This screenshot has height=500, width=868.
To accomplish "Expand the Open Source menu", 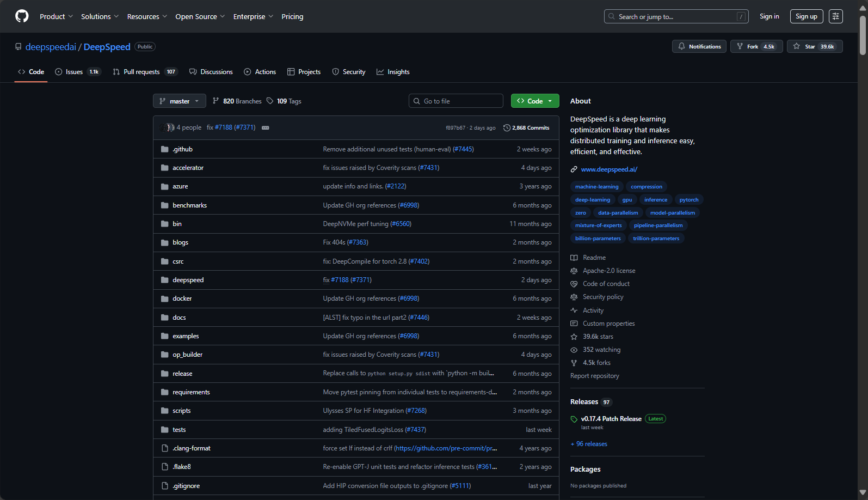I will click(x=200, y=16).
